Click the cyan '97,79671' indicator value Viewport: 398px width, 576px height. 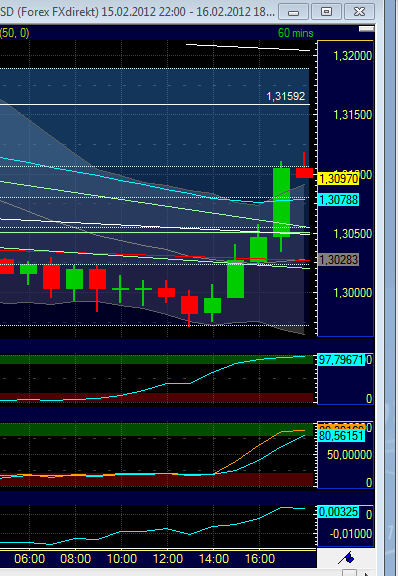[341, 360]
